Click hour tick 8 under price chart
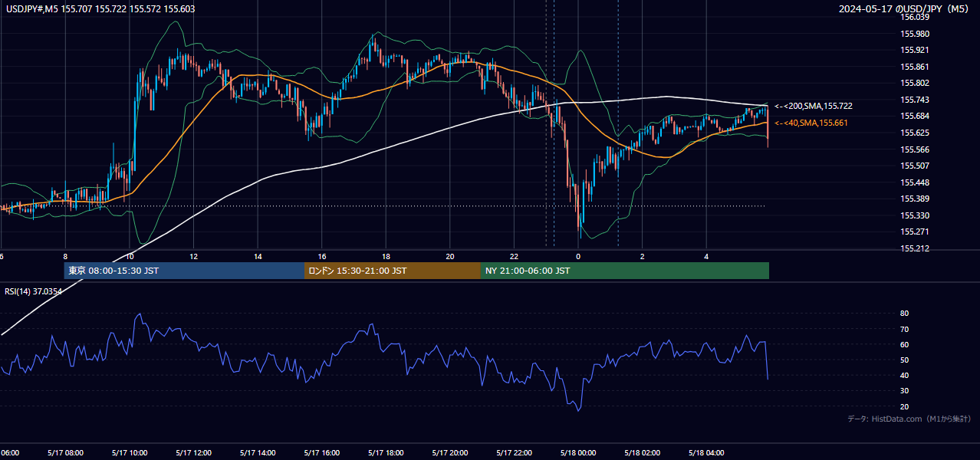The image size is (980, 460). (65, 256)
